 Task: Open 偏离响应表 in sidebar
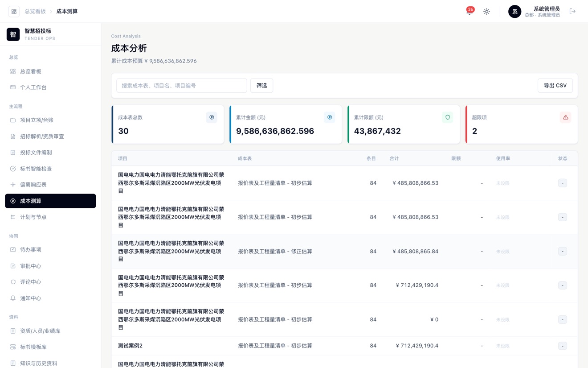pos(50,185)
